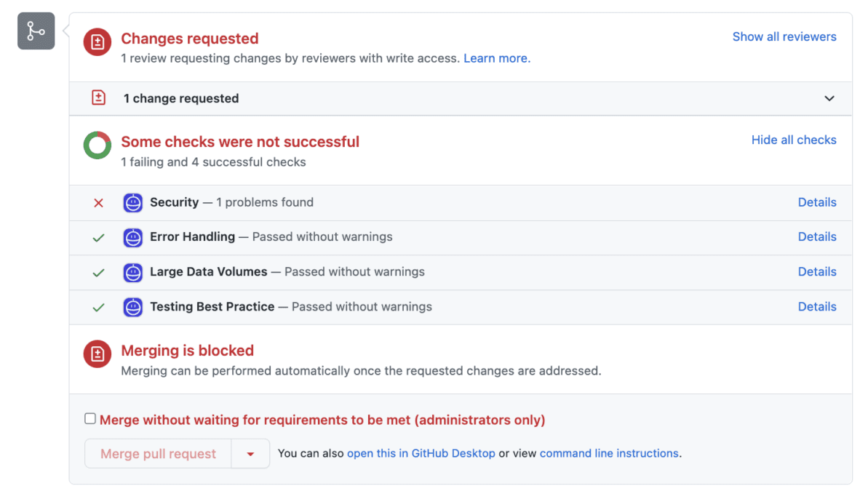Screen dimensions: 868x491
Task: Click command line instructions link
Action: (609, 453)
